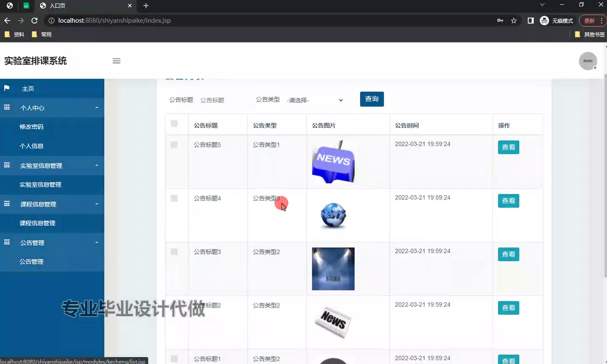The width and height of the screenshot is (607, 364).
Task: Click 查看 for 公告标题3
Action: tap(508, 254)
